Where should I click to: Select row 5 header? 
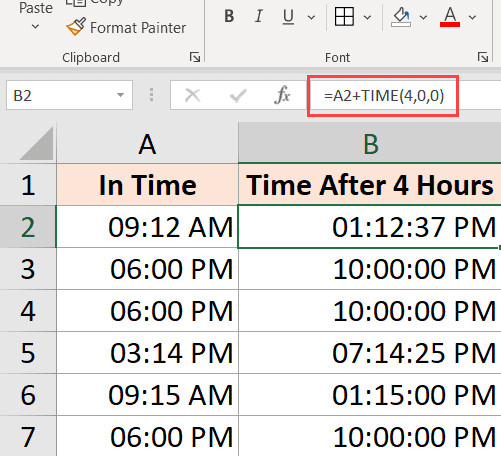pyautogui.click(x=28, y=353)
